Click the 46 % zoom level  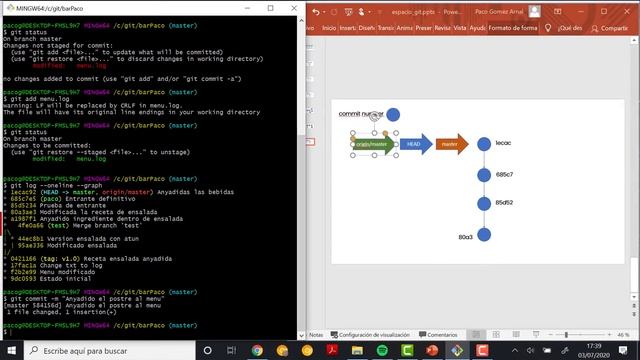tap(623, 335)
